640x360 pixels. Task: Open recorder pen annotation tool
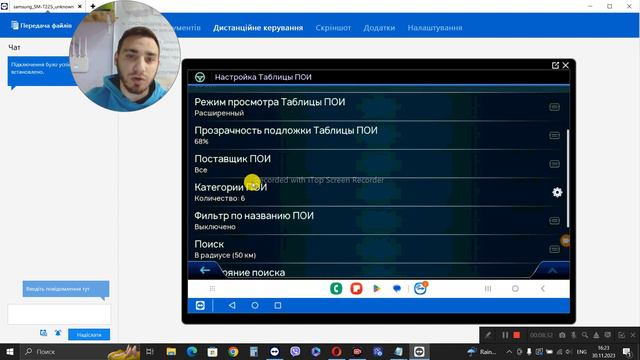click(488, 335)
